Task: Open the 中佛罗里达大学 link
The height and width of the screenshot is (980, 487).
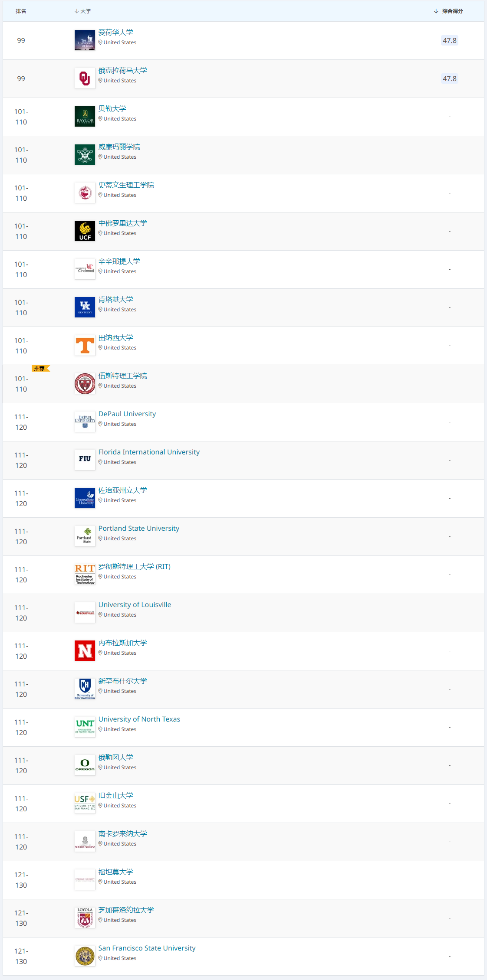Action: 123,223
